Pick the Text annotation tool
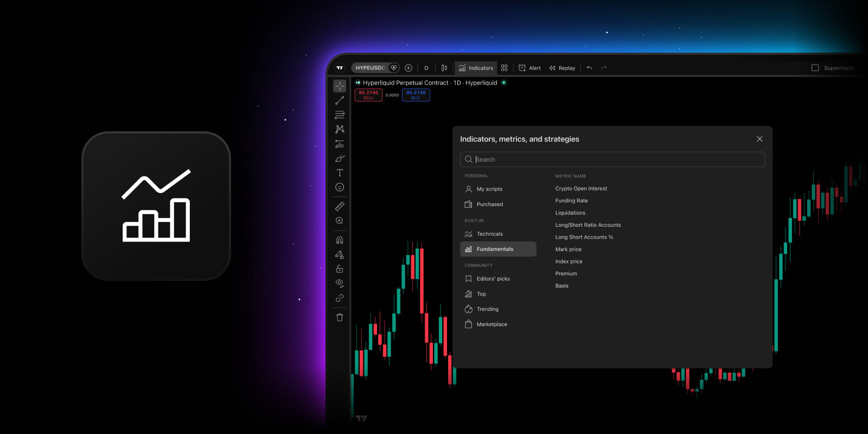The width and height of the screenshot is (868, 434). [x=340, y=173]
